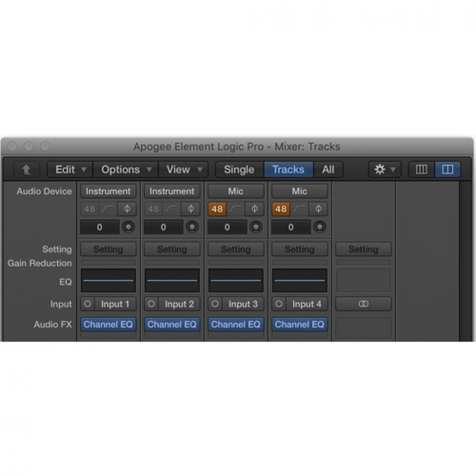Switch to the Single mixer tab
This screenshot has height=476, width=476.
pyautogui.click(x=239, y=170)
